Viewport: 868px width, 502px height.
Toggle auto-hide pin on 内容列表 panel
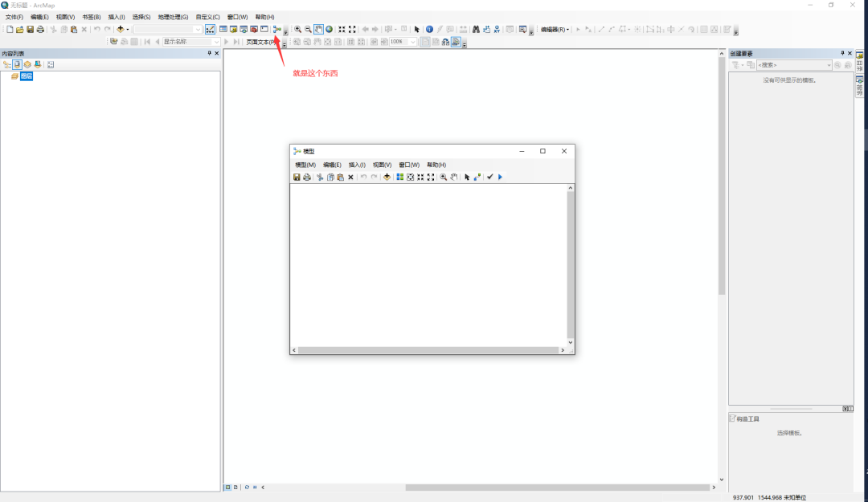209,53
